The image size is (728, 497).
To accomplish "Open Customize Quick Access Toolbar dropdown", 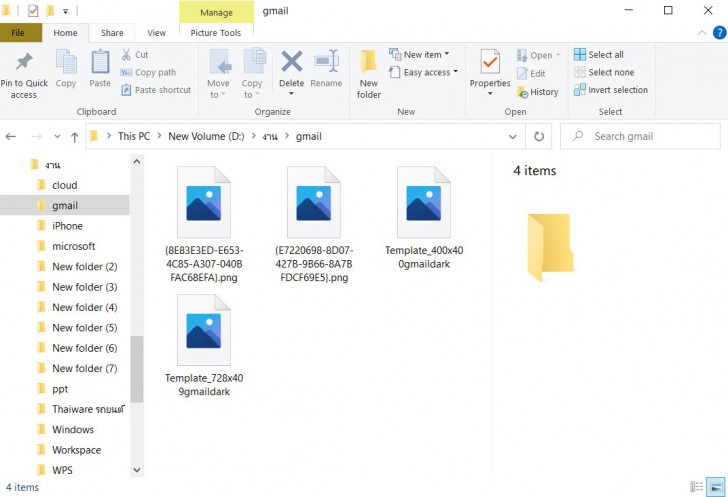I will 65,11.
